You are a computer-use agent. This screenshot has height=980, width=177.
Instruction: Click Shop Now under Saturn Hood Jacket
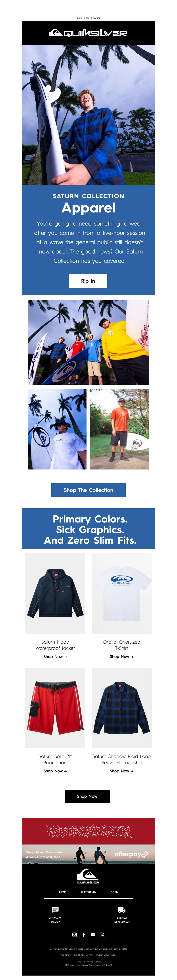(55, 657)
